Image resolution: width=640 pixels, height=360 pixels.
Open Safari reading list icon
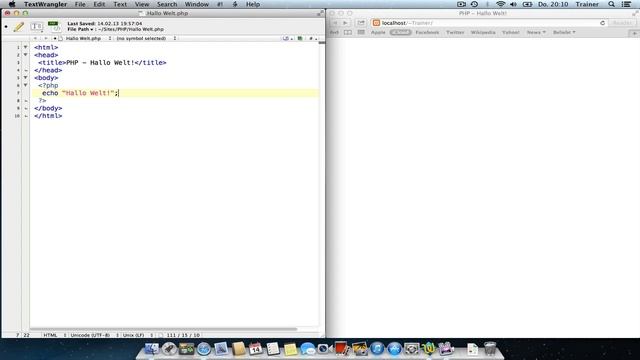click(348, 32)
